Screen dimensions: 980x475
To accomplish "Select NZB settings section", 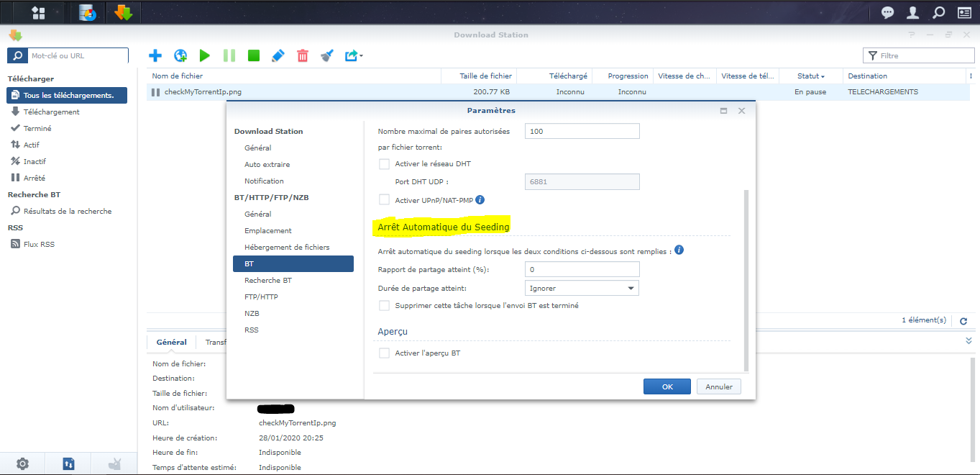I will [252, 314].
